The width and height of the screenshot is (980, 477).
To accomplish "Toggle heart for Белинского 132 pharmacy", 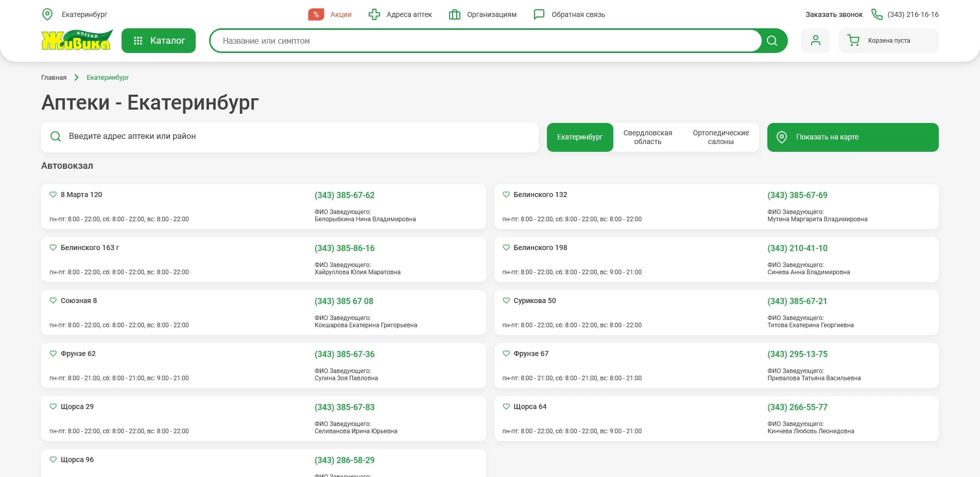I will click(x=506, y=195).
